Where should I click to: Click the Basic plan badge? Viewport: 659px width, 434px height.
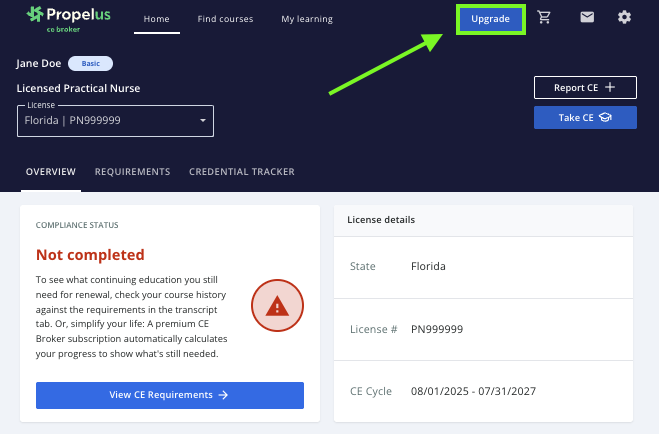(x=90, y=63)
